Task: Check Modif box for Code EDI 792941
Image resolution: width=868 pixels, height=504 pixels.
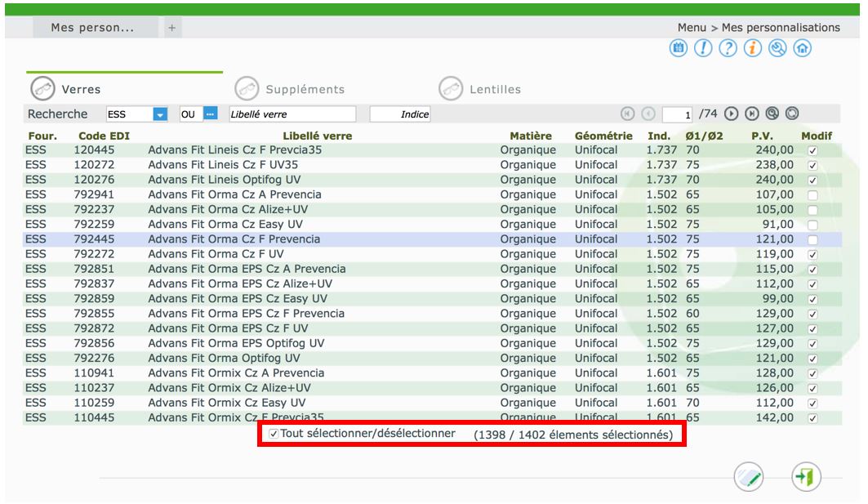Action: tap(812, 195)
